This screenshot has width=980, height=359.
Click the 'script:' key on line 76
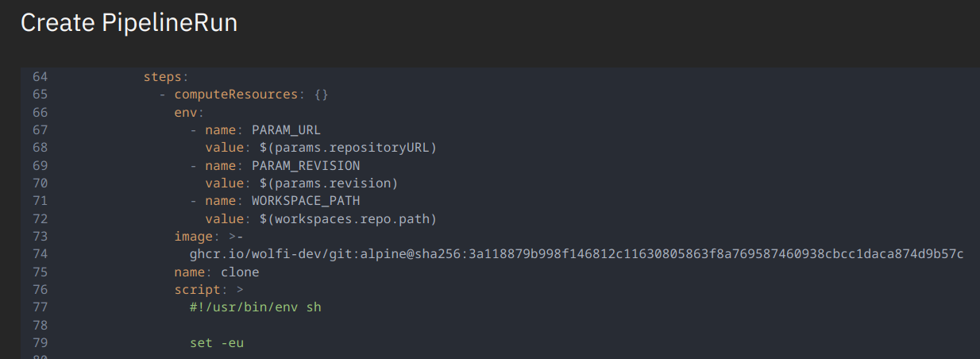(199, 290)
